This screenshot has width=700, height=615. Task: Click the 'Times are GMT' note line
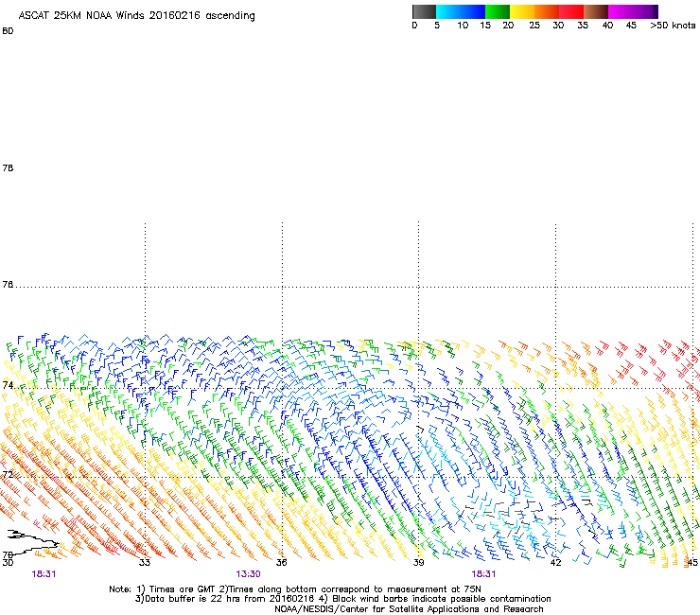295,589
